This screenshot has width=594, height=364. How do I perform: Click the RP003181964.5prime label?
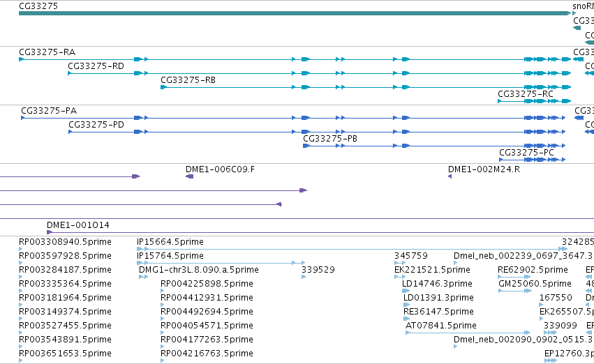(x=65, y=298)
